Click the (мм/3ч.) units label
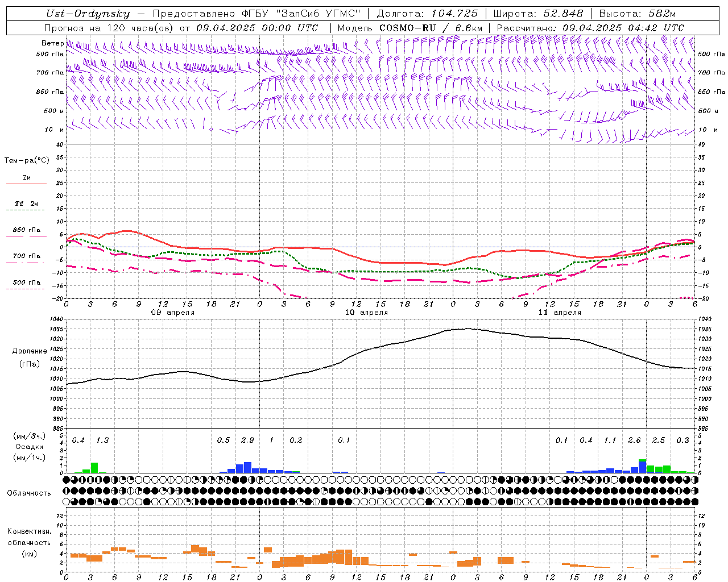The width and height of the screenshot is (728, 582). (30, 436)
